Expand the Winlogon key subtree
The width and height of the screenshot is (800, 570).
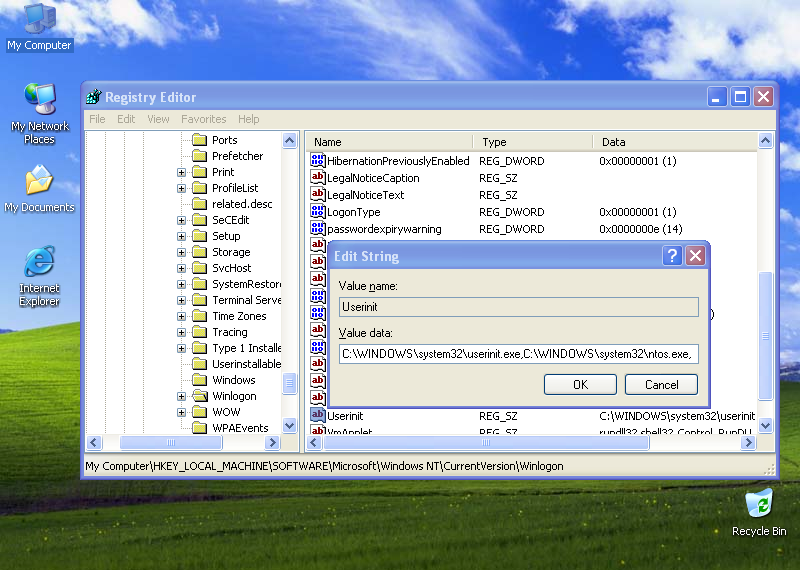tap(182, 396)
